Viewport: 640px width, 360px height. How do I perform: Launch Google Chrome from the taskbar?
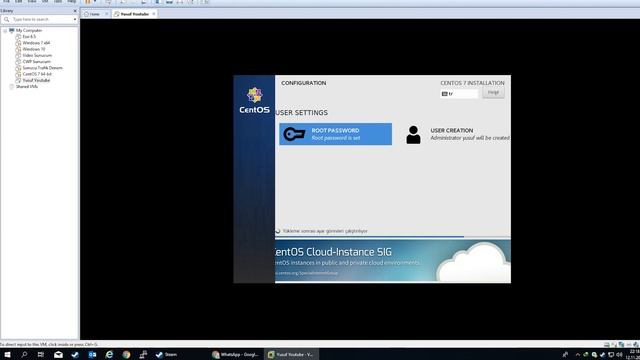coord(126,354)
